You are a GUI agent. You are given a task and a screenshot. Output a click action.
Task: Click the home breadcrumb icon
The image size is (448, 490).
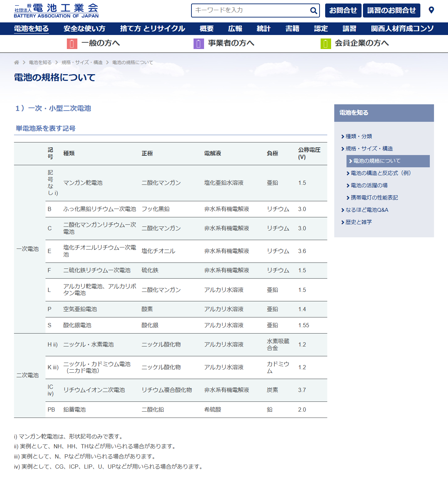coord(16,62)
